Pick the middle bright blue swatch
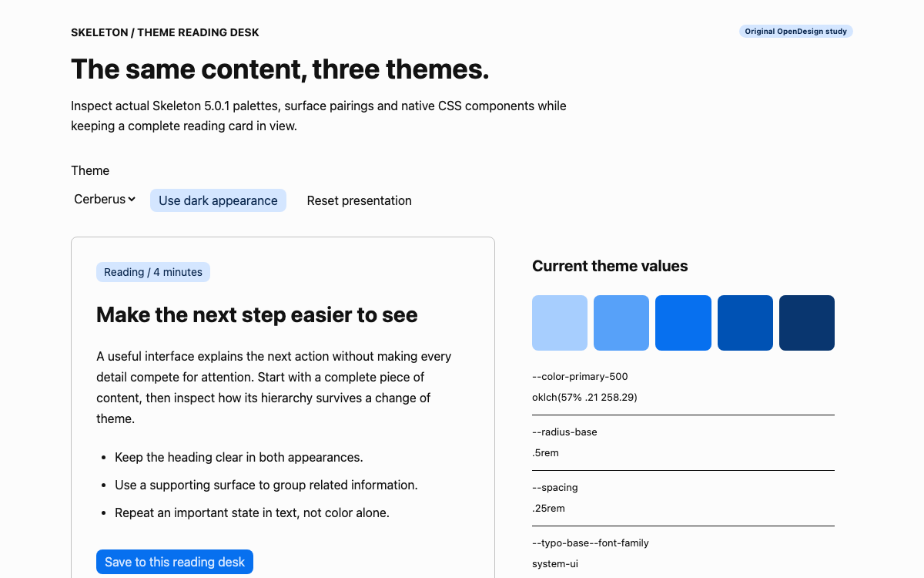 pos(683,323)
